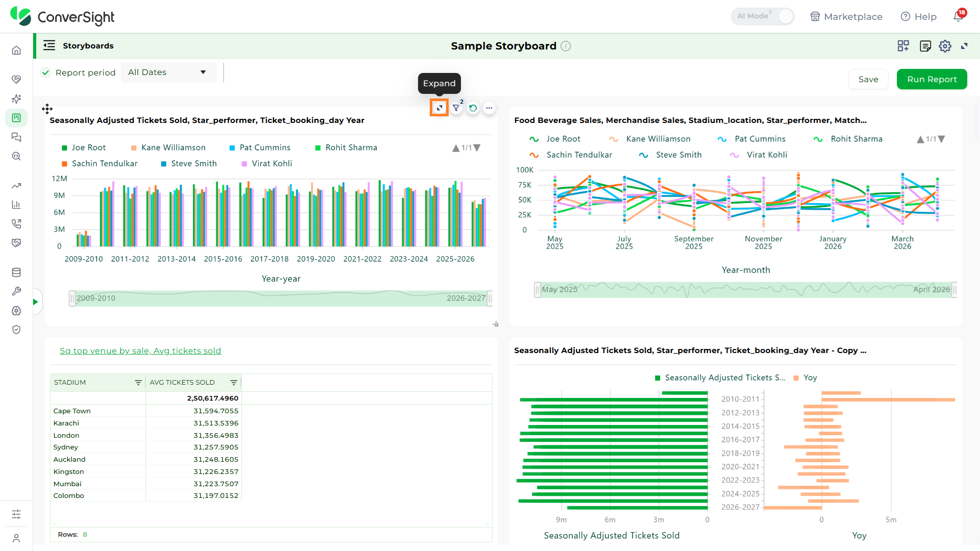This screenshot has width=980, height=551.
Task: Uncheck the Report period checkbox
Action: point(46,72)
